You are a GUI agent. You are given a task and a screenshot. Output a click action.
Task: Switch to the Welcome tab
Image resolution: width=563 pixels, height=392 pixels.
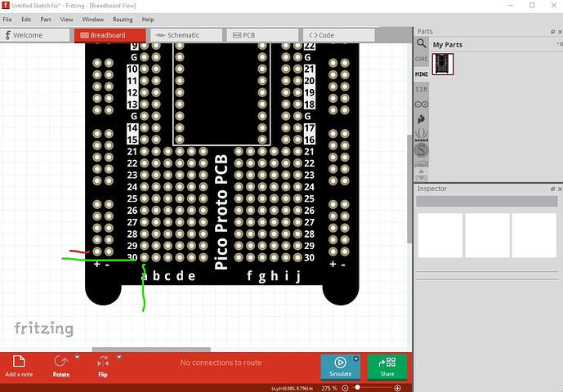[35, 35]
